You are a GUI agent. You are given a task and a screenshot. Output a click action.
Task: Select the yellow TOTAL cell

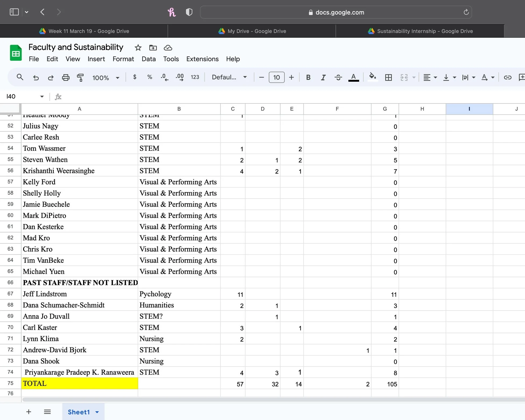pyautogui.click(x=80, y=383)
